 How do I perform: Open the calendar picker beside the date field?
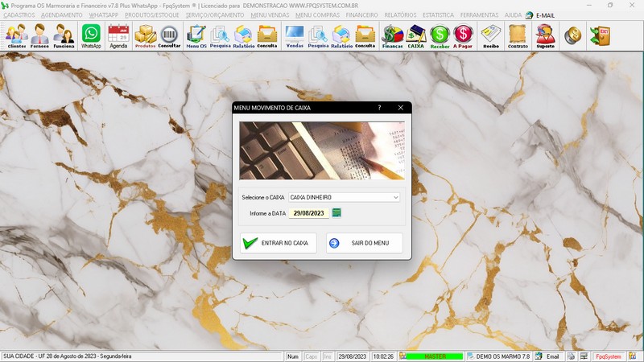(x=336, y=212)
